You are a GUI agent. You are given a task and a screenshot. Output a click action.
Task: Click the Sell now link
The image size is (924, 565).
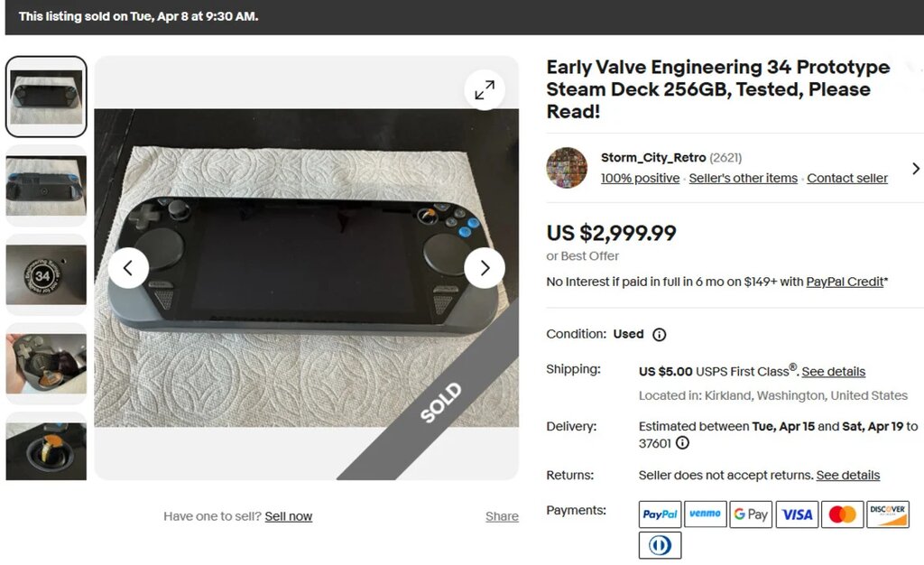pyautogui.click(x=288, y=516)
